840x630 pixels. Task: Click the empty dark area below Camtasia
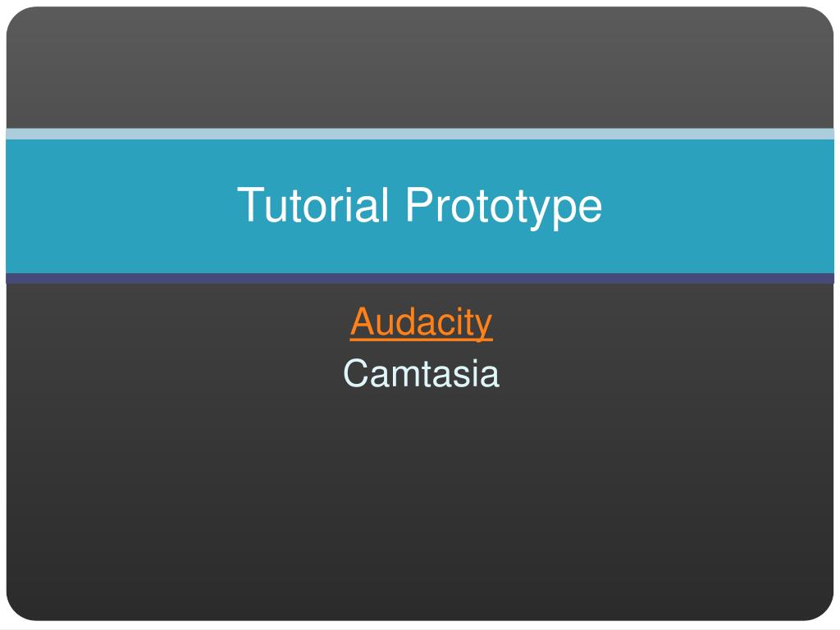click(x=420, y=504)
